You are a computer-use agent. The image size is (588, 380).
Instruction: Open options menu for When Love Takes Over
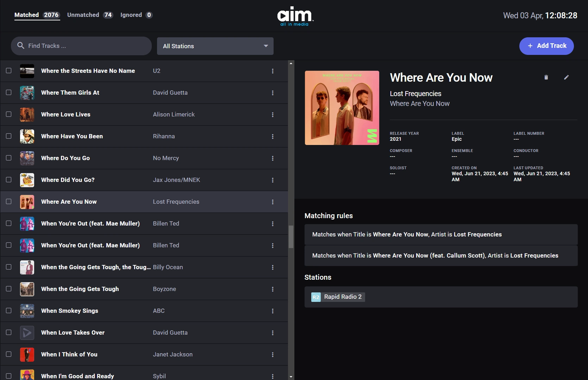click(x=273, y=333)
